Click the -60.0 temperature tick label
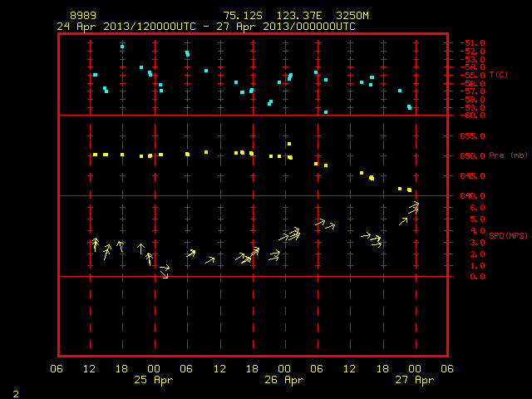 click(x=472, y=116)
